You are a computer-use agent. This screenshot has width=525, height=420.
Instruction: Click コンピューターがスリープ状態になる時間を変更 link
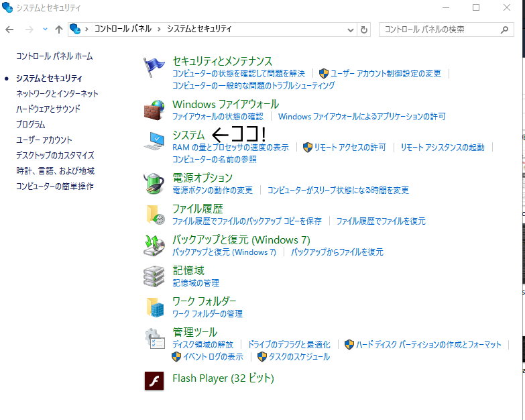click(338, 191)
